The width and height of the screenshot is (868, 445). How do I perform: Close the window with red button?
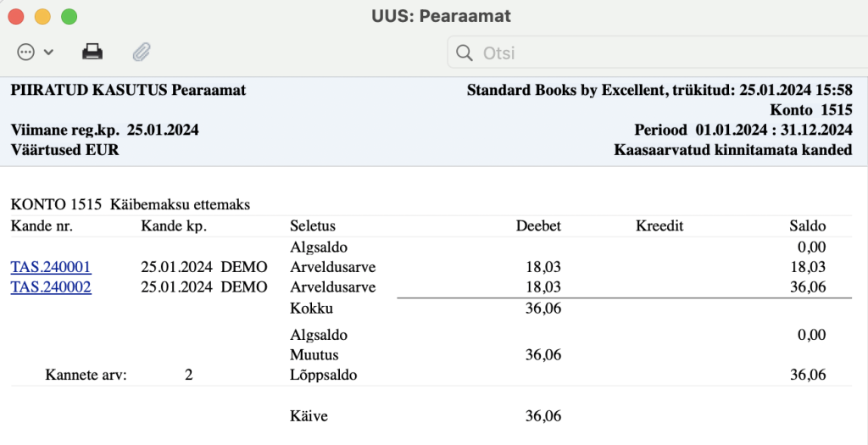16,17
